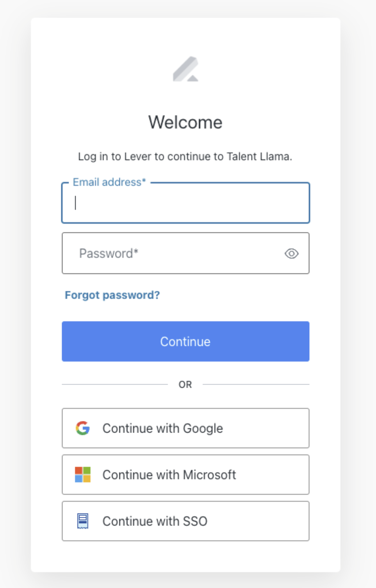Image resolution: width=376 pixels, height=588 pixels.
Task: Click the Password* placeholder text
Action: 109,253
